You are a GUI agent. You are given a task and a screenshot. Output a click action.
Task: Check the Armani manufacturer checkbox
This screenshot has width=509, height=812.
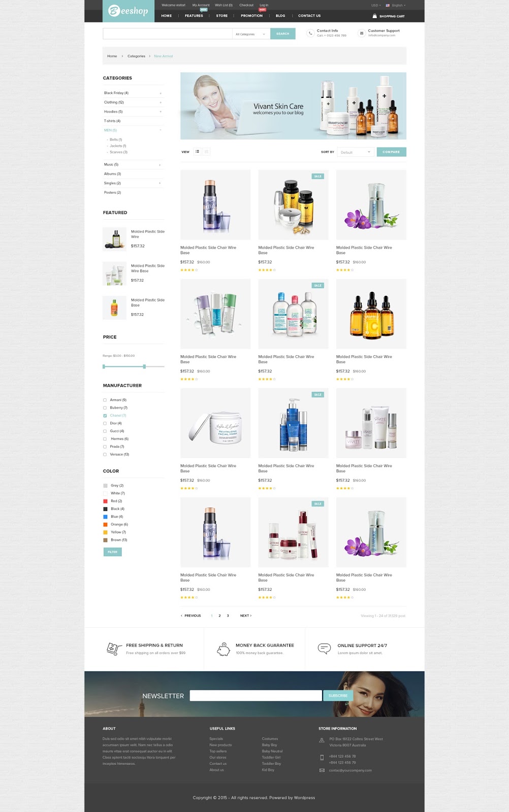click(105, 400)
